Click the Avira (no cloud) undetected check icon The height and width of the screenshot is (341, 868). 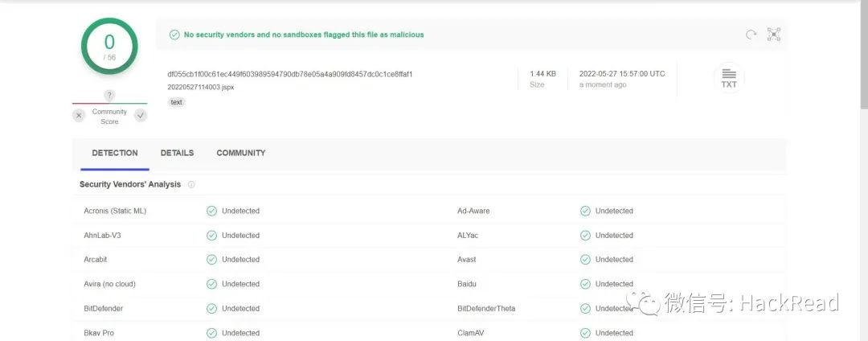(x=211, y=284)
